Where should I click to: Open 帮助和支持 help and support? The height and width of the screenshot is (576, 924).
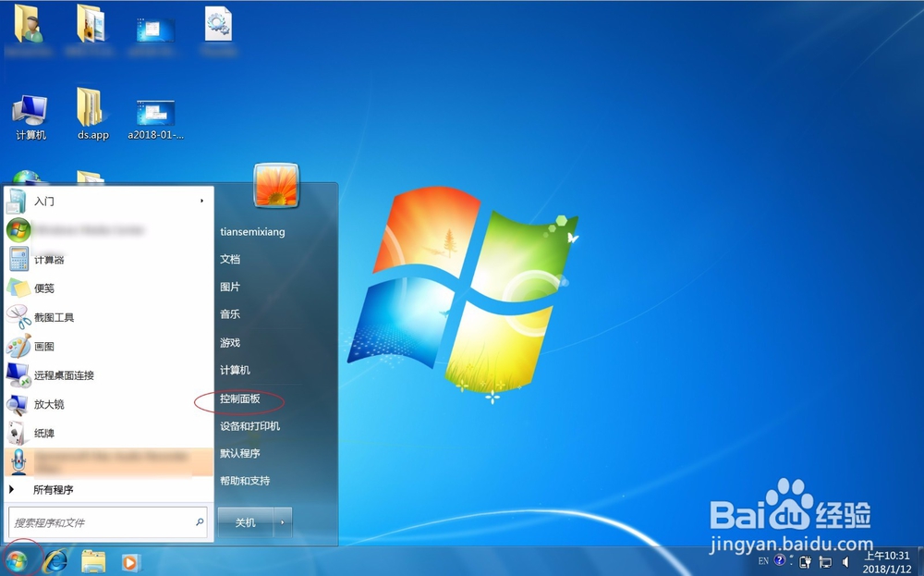tap(245, 481)
